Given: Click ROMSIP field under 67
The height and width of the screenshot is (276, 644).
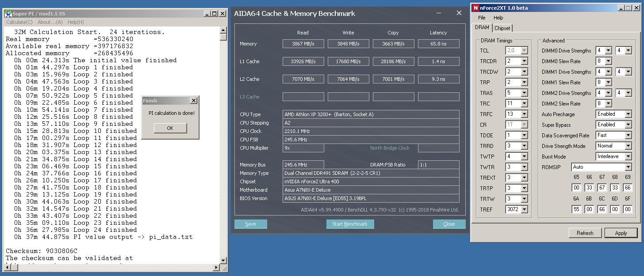Looking at the screenshot, I should coord(602,188).
